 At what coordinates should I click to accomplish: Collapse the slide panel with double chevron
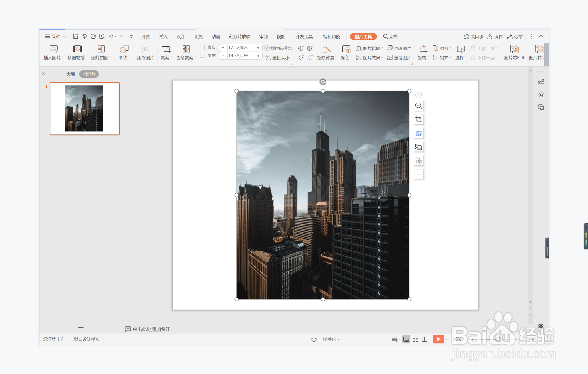(x=43, y=73)
